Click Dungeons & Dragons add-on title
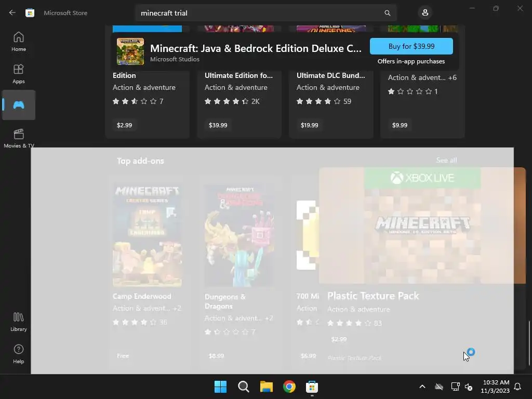This screenshot has height=399, width=532. [225, 301]
